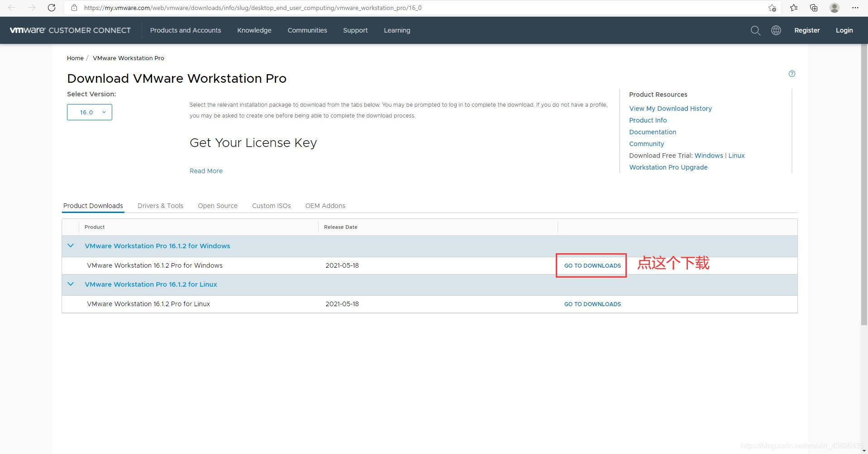Open the Communities menu
The height and width of the screenshot is (454, 868).
(x=307, y=30)
